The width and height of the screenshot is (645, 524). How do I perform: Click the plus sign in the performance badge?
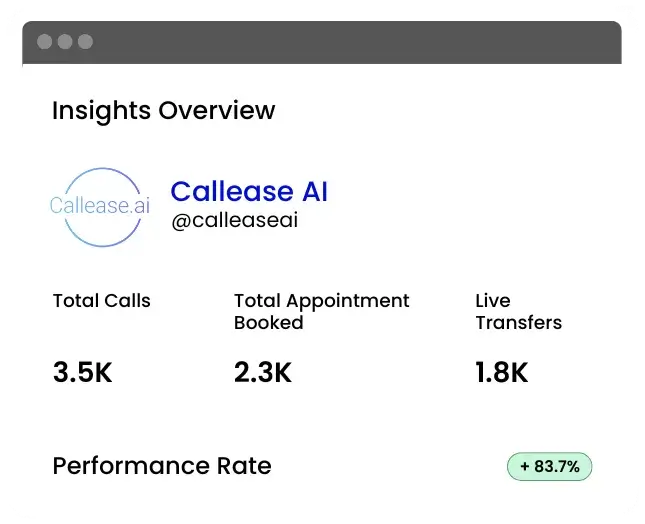pyautogui.click(x=523, y=467)
